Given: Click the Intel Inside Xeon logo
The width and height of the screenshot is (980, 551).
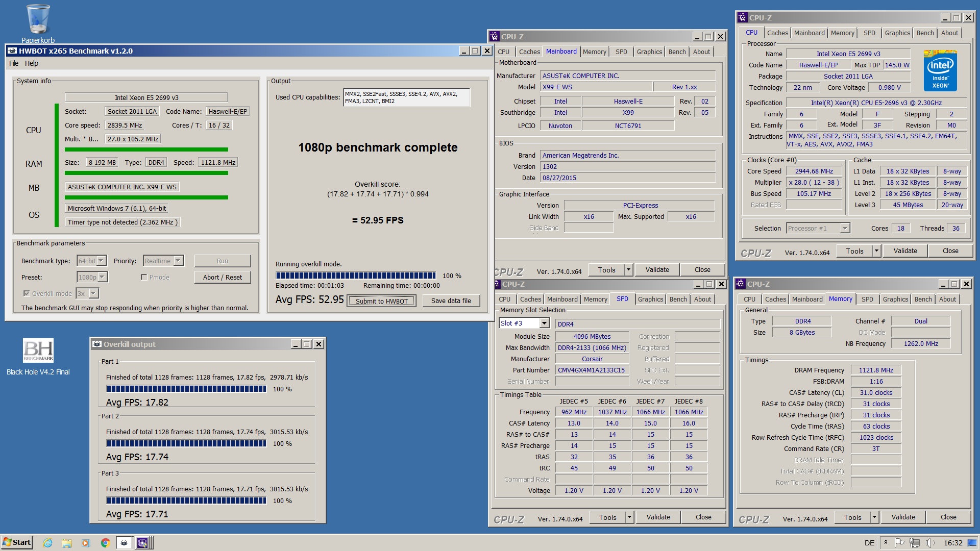Looking at the screenshot, I should (940, 71).
